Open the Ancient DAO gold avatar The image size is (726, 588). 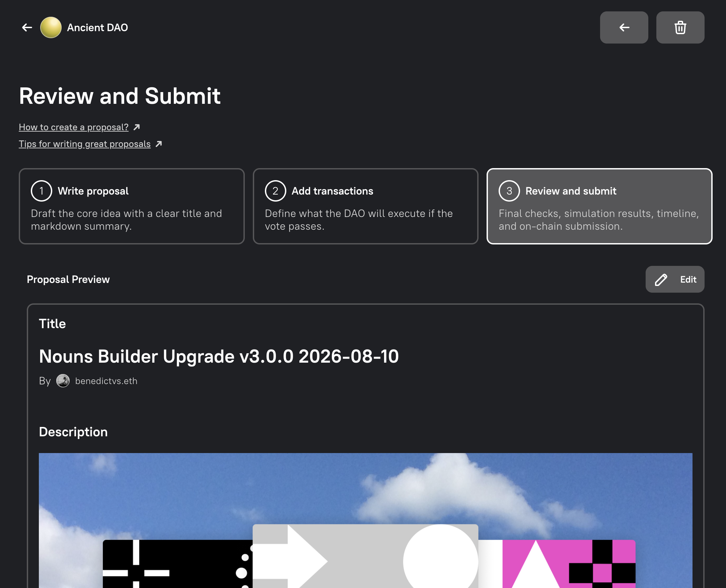[x=51, y=27]
